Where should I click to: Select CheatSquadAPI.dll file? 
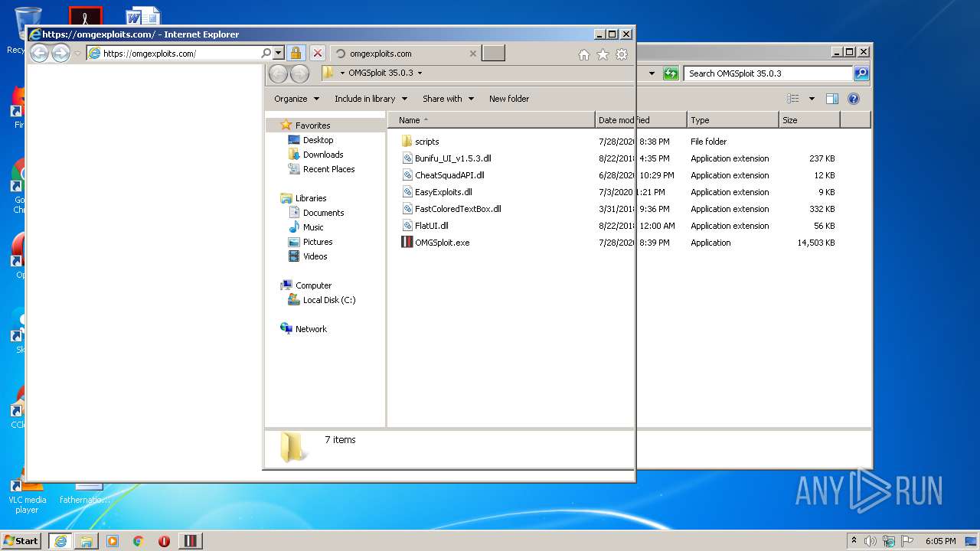449,175
